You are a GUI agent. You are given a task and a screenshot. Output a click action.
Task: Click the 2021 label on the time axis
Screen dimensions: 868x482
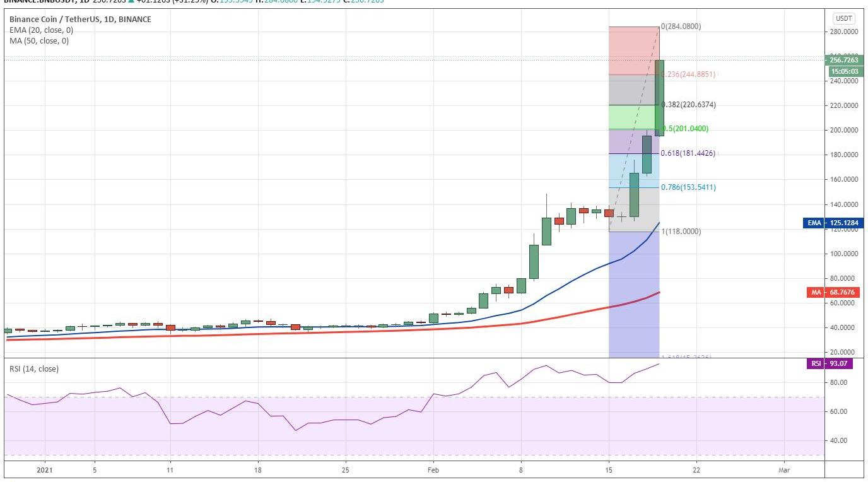tap(45, 470)
